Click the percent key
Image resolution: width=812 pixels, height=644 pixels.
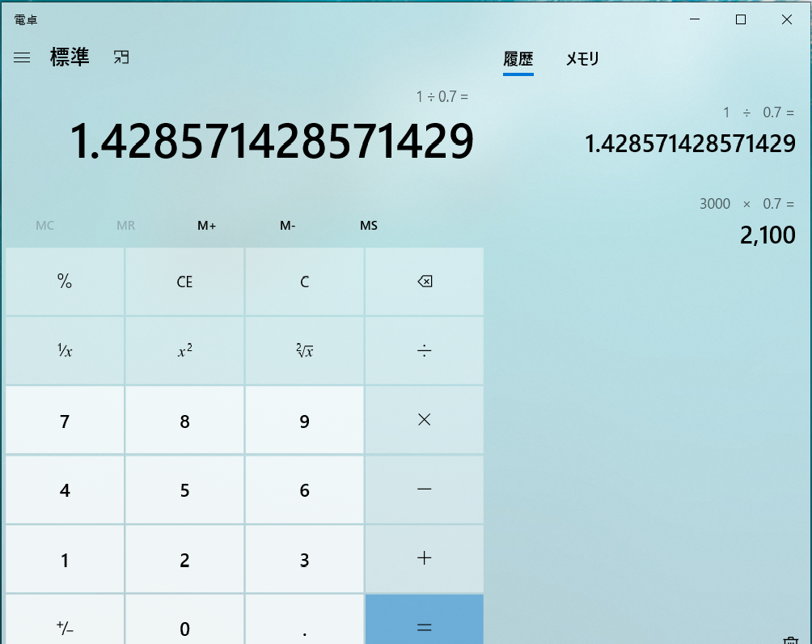click(x=65, y=282)
